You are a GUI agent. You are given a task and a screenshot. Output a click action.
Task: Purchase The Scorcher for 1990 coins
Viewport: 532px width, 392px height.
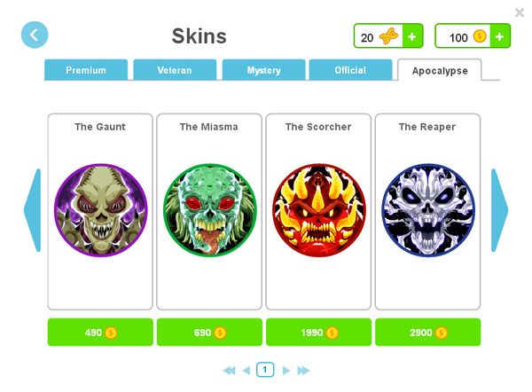coord(318,333)
